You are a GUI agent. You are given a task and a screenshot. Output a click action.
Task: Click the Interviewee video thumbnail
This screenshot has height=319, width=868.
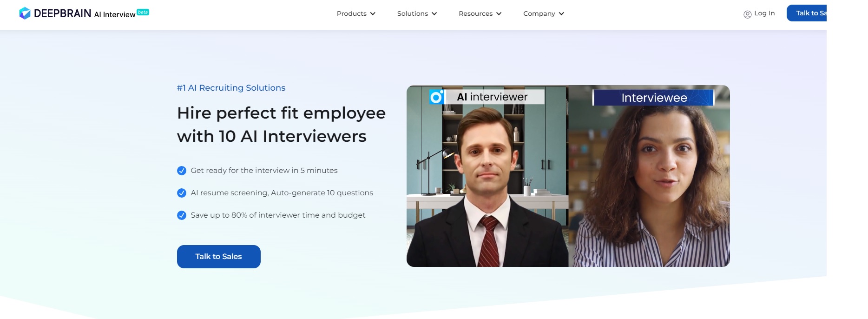click(x=649, y=176)
